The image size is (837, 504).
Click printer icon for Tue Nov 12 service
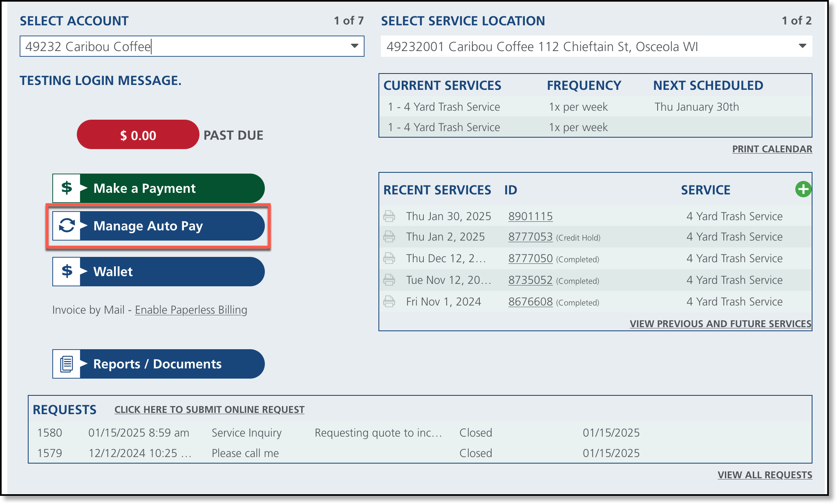(389, 280)
